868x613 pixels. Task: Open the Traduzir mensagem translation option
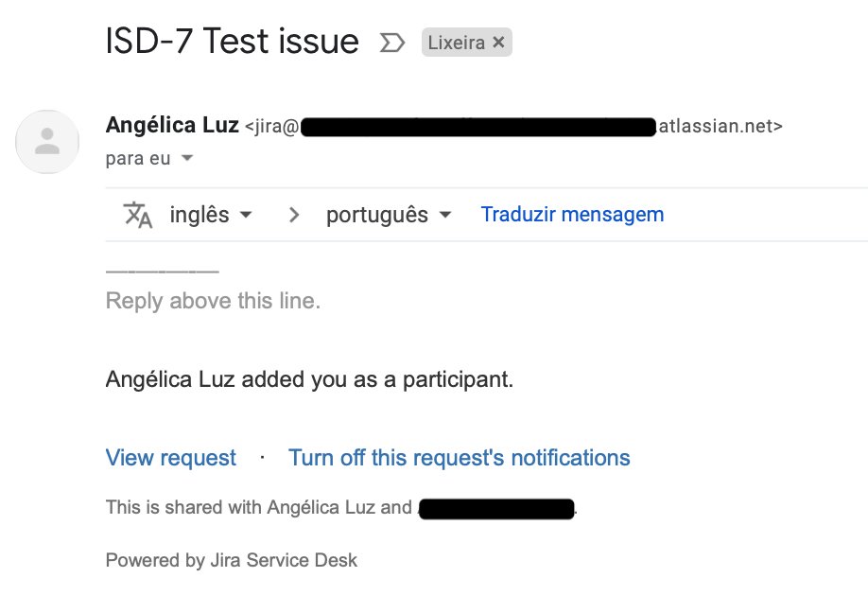571,215
